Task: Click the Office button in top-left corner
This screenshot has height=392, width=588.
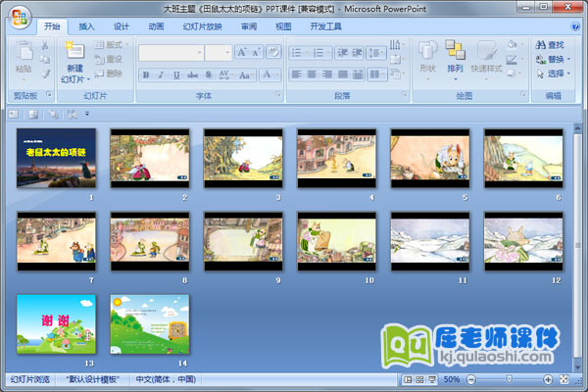Action: pyautogui.click(x=20, y=18)
